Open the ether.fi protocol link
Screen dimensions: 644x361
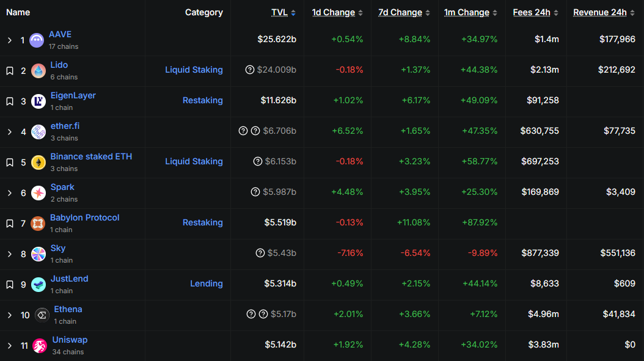tap(65, 126)
